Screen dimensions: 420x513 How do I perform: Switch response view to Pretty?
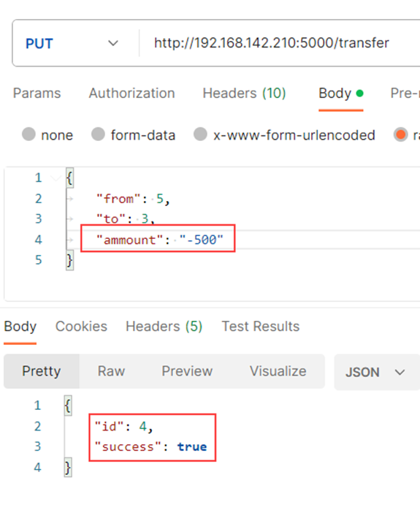tap(42, 371)
